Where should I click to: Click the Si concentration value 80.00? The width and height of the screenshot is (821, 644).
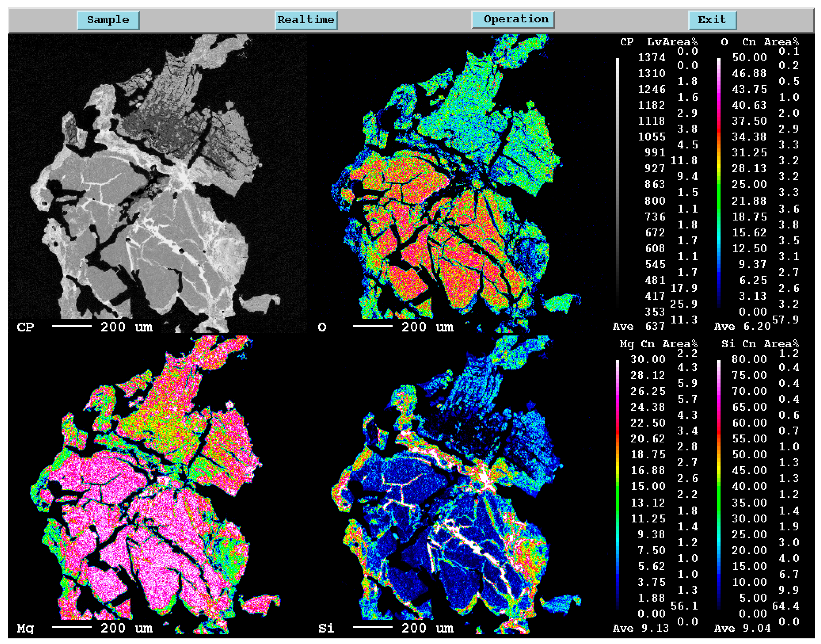749,360
